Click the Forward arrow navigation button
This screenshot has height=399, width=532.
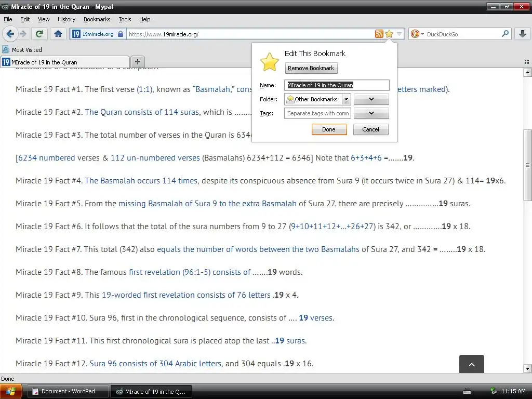(x=23, y=34)
